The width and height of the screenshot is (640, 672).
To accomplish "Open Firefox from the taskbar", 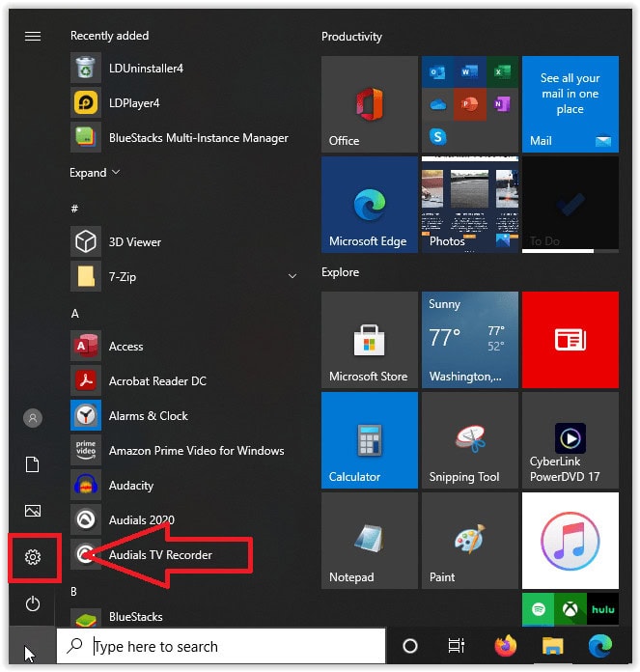I will [504, 646].
